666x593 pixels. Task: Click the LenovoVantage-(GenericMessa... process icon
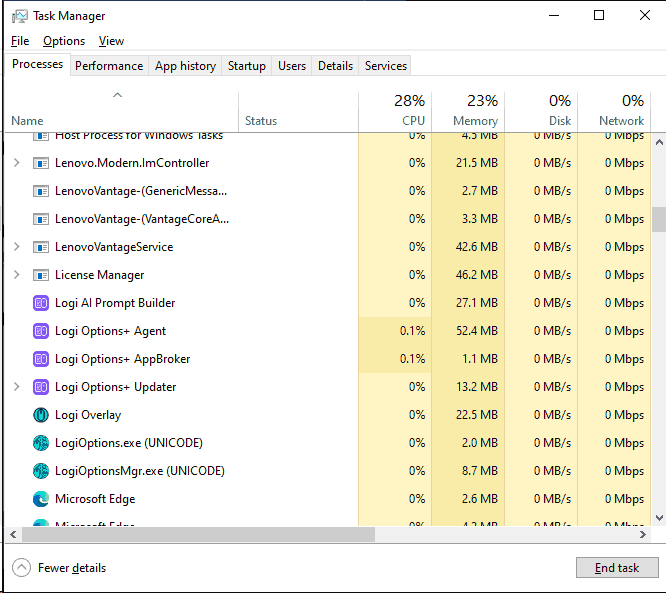[x=41, y=191]
